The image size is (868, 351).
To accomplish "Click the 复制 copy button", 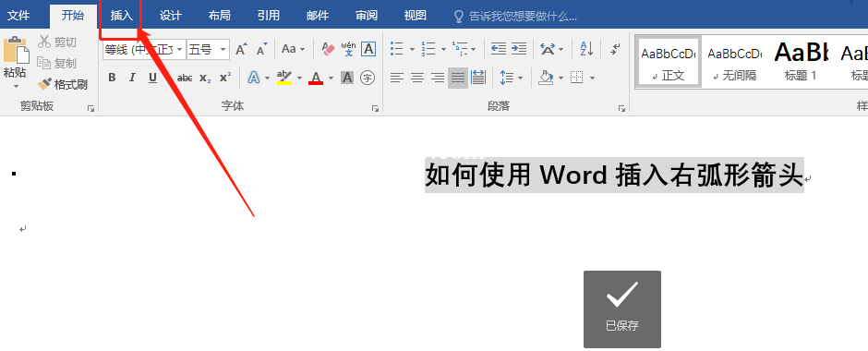I will (x=57, y=63).
